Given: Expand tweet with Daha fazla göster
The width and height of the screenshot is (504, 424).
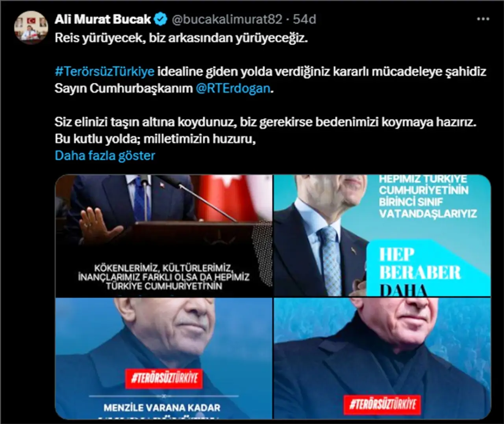Looking at the screenshot, I should [105, 155].
